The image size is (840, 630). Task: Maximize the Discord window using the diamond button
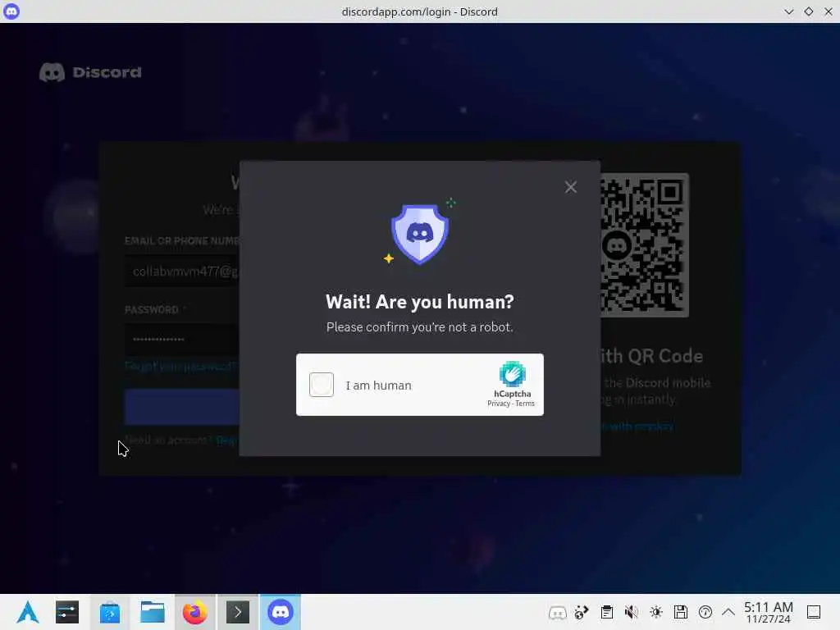tap(808, 11)
